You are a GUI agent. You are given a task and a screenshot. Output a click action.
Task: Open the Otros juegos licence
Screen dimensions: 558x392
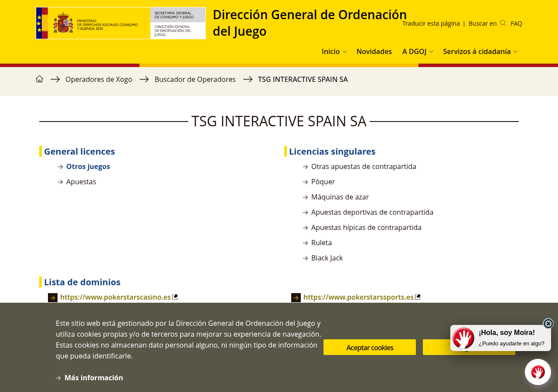click(88, 166)
